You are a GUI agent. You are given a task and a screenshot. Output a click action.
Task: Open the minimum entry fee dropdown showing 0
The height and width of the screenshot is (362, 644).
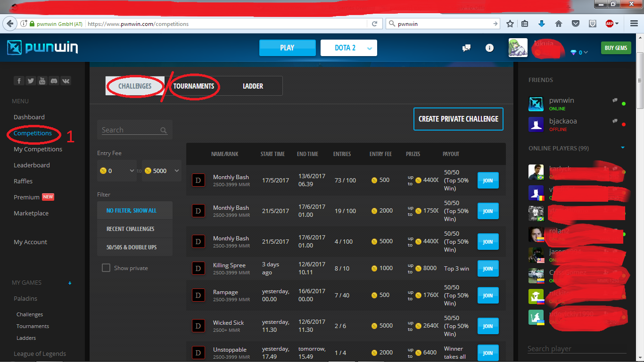(x=117, y=171)
